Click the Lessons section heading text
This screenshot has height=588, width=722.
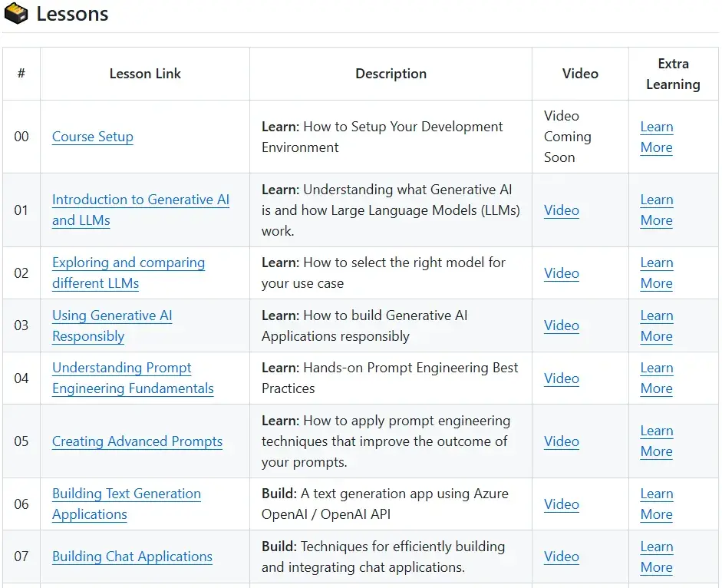tap(72, 14)
